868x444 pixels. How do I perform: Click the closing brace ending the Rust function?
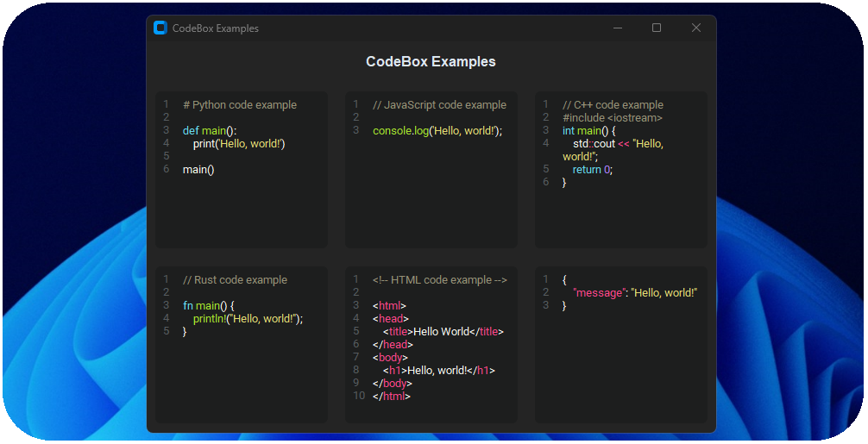185,332
